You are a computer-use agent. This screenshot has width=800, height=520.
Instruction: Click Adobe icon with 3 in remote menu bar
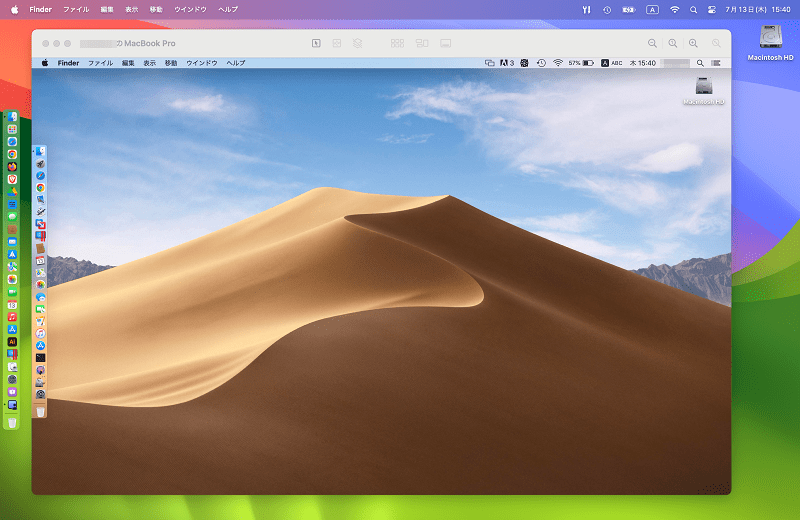(507, 63)
